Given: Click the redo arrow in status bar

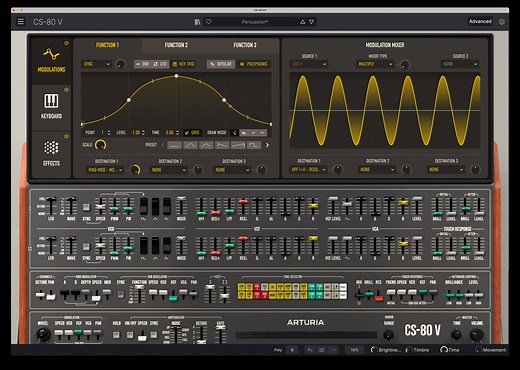Looking at the screenshot, I should pos(333,350).
